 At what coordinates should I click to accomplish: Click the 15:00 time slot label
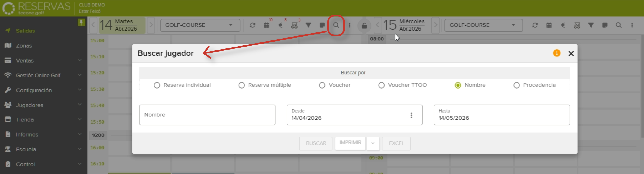(97, 41)
